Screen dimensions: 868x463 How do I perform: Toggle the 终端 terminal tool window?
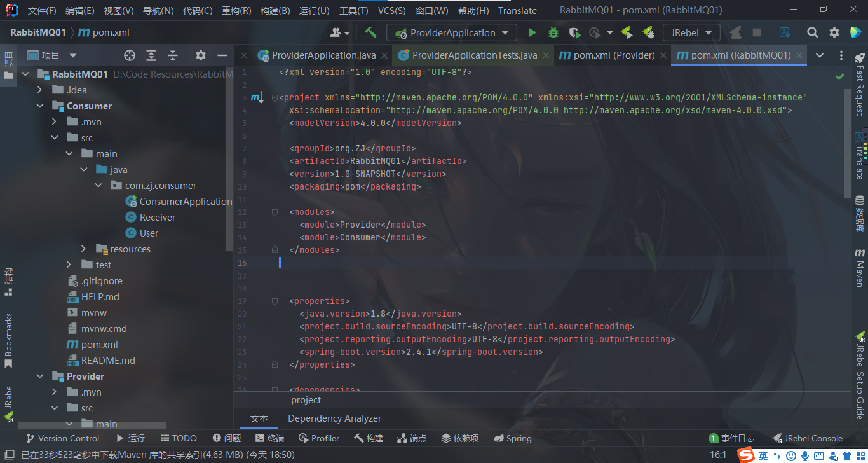(x=269, y=438)
